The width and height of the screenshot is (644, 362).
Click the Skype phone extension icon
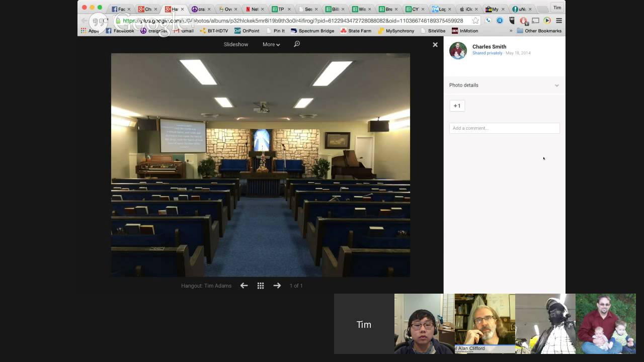488,21
